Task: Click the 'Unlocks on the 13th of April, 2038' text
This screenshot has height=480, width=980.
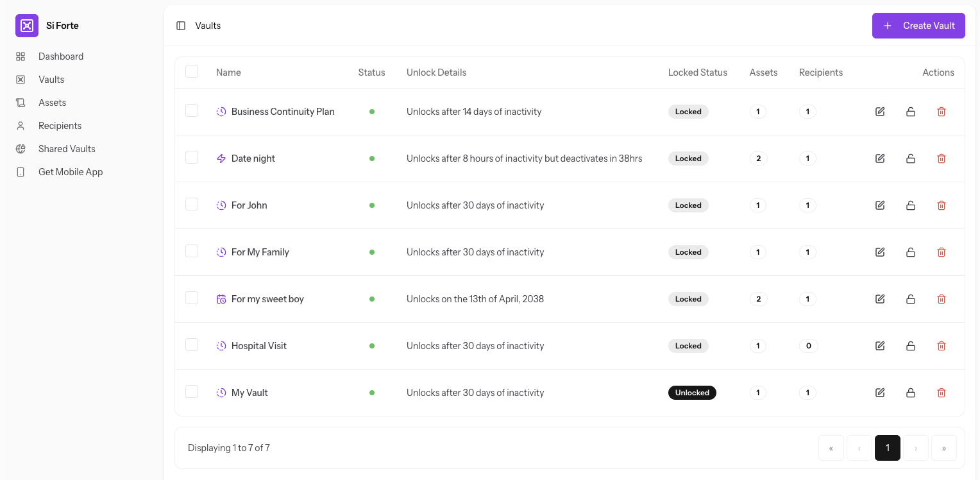Action: tap(475, 299)
